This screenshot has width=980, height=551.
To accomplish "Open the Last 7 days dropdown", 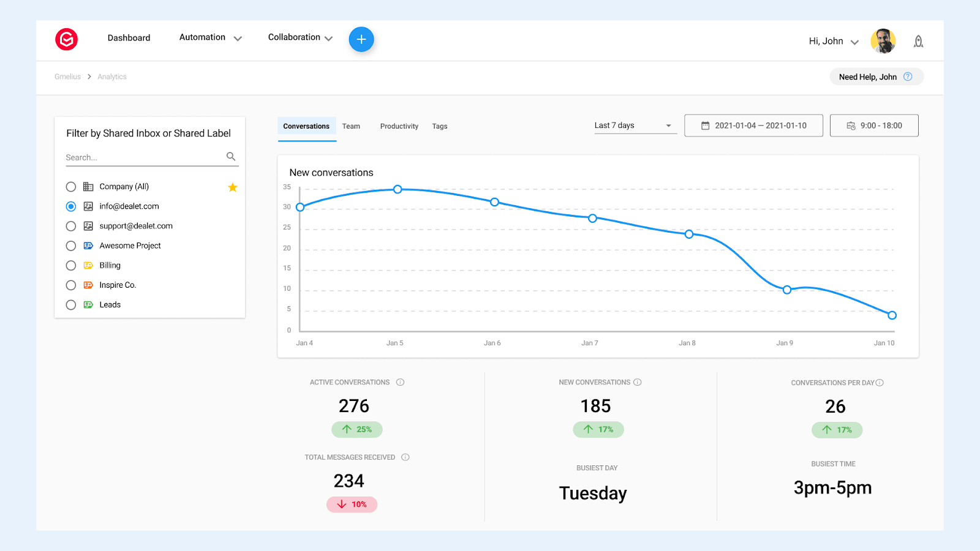I will (x=634, y=125).
